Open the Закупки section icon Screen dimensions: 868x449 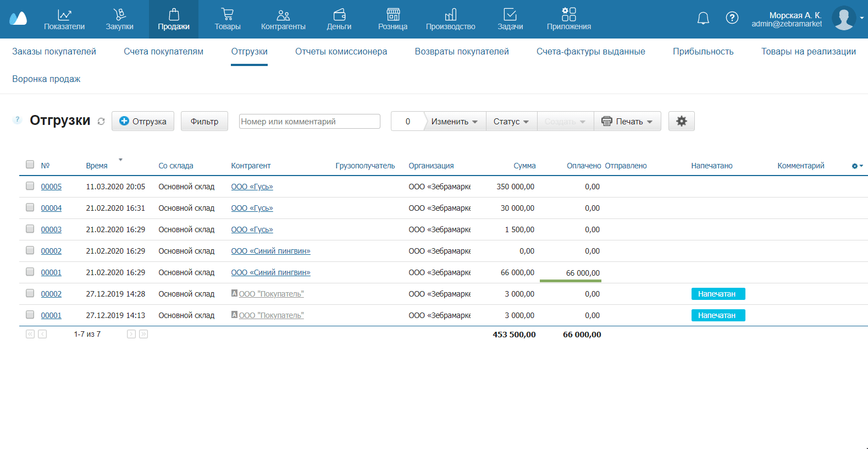[119, 15]
